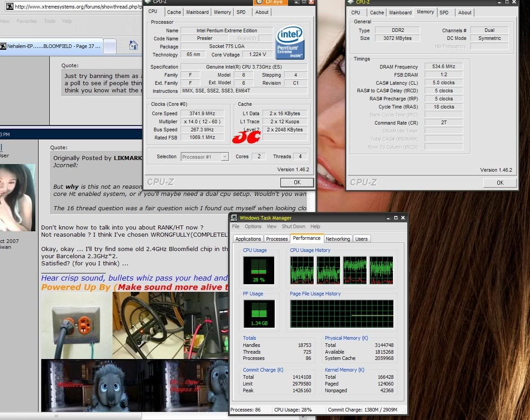Click the DRAM Frequency 534.6 MHz value
The image size is (530, 420).
click(x=444, y=67)
